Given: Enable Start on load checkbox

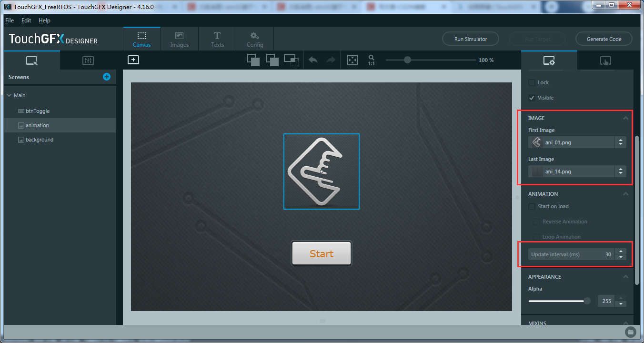Looking at the screenshot, I should point(532,206).
